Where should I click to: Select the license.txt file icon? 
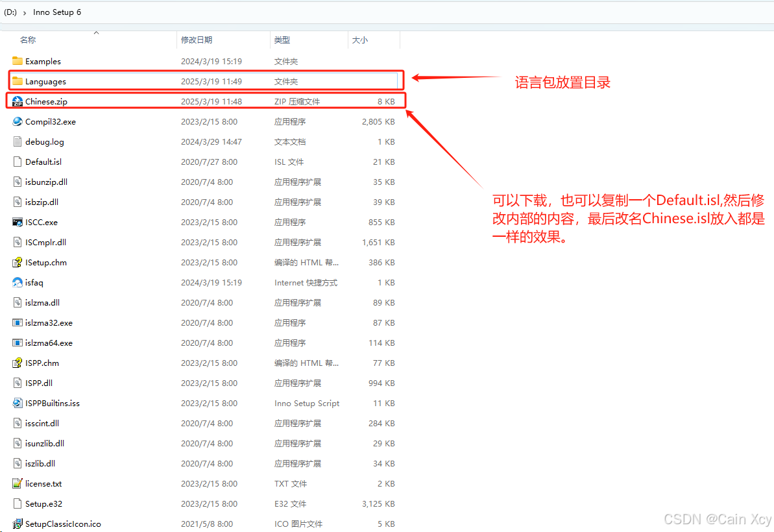[18, 483]
